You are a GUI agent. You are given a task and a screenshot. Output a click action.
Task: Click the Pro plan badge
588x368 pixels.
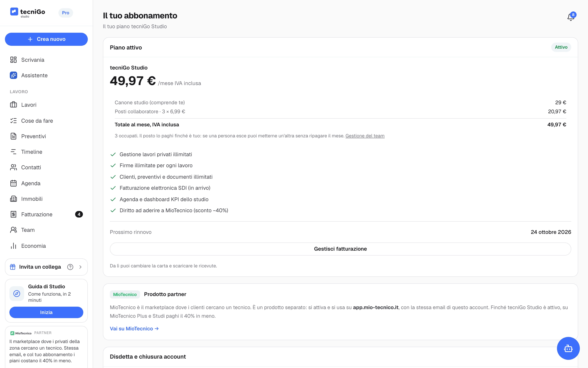click(66, 13)
